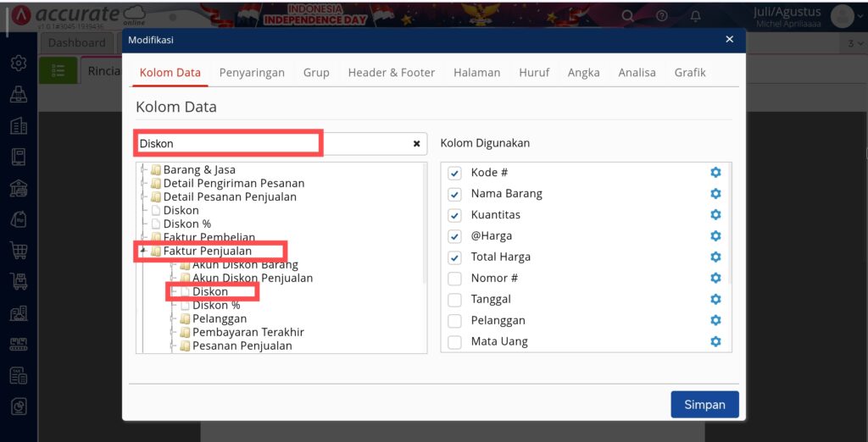868x442 pixels.
Task: Open settings gear for Tanggal column
Action: 715,299
